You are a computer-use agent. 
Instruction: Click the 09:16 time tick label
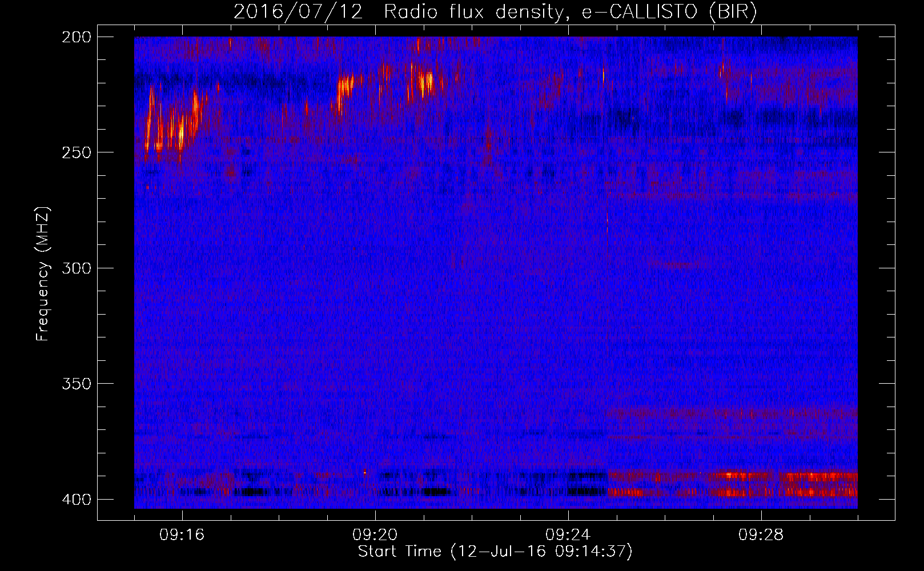[182, 535]
